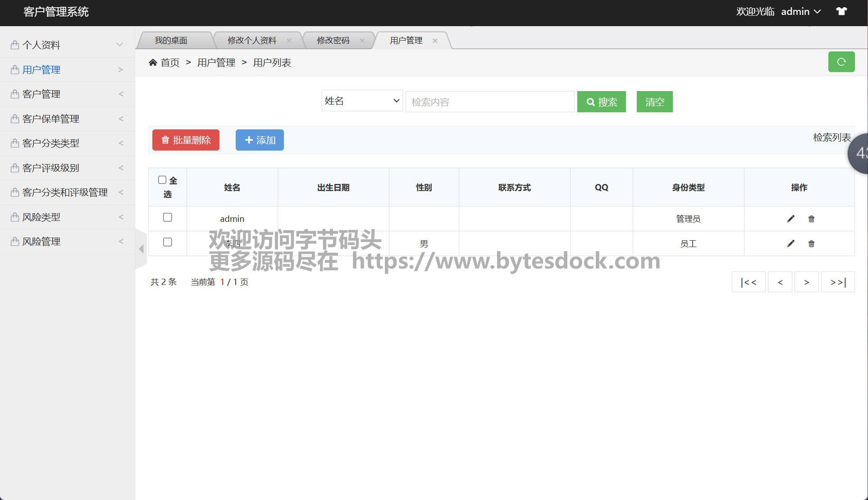
Task: Click the edit pencil icon in employee row
Action: pos(790,243)
